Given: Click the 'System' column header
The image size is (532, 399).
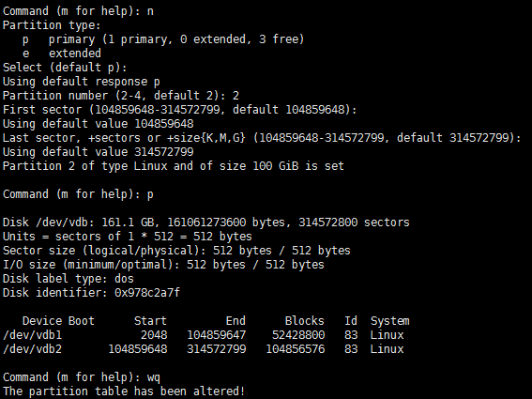Looking at the screenshot, I should [389, 321].
